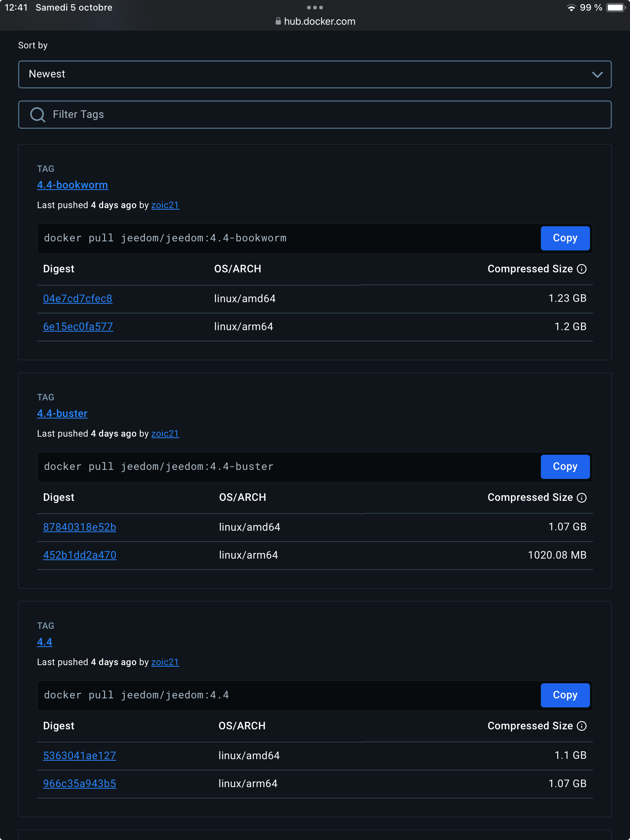Copy the 4.4-bookworm docker pull command

click(x=565, y=238)
